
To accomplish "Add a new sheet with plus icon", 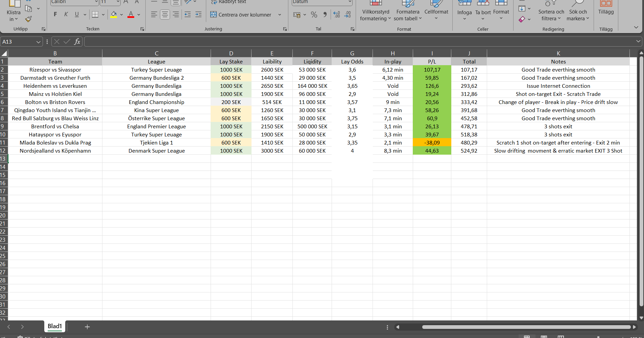I will pyautogui.click(x=87, y=327).
